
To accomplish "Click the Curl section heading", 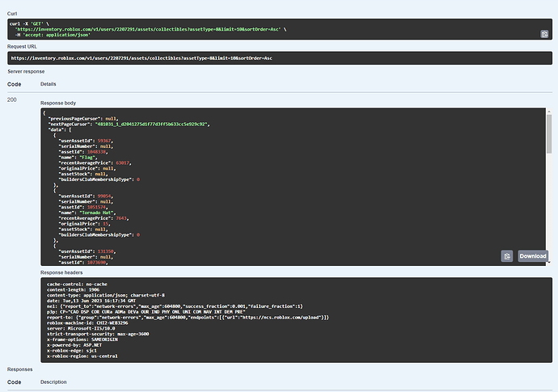I will click(13, 14).
